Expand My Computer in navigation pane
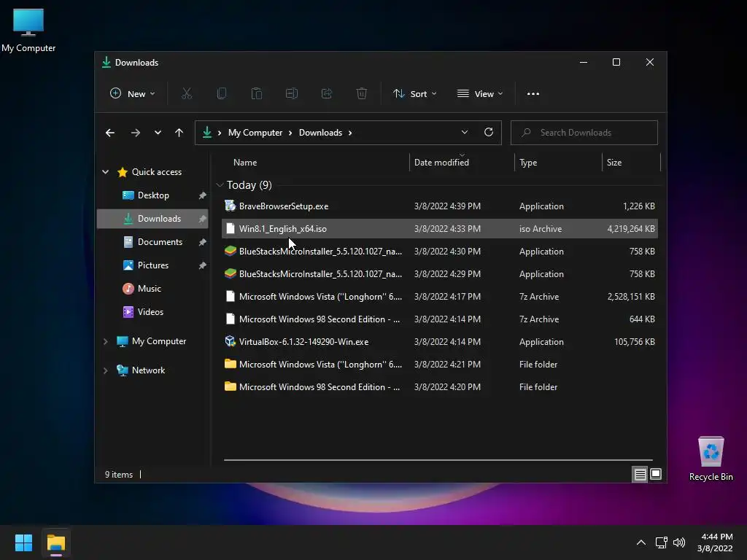The image size is (747, 560). [105, 341]
